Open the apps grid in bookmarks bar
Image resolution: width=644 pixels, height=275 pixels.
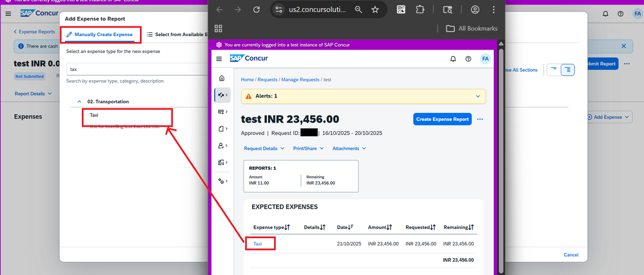point(219,28)
